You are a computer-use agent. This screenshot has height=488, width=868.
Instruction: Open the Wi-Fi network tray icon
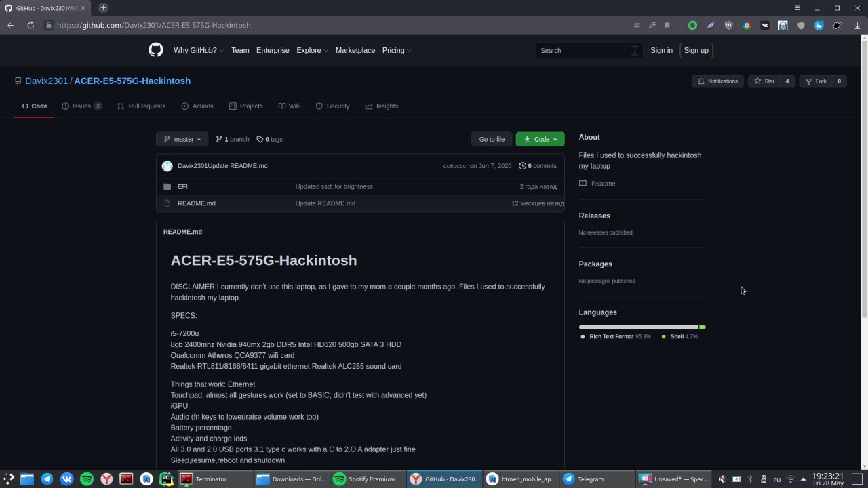(x=790, y=479)
